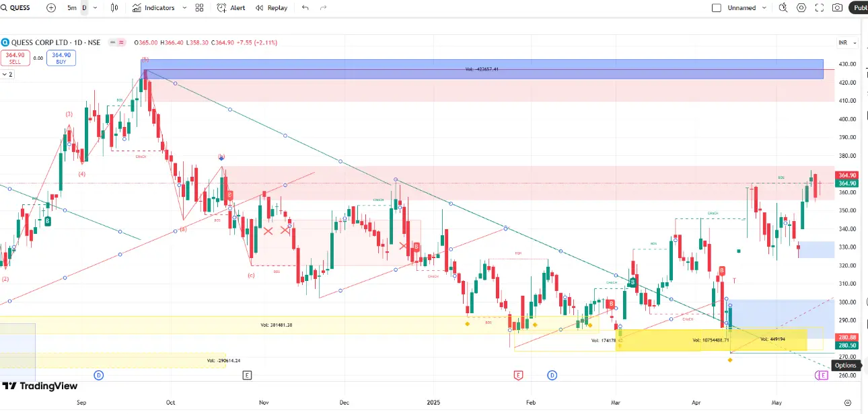Image resolution: width=868 pixels, height=414 pixels.
Task: Click the QUESS CORP LTD symbol title
Action: click(56, 42)
